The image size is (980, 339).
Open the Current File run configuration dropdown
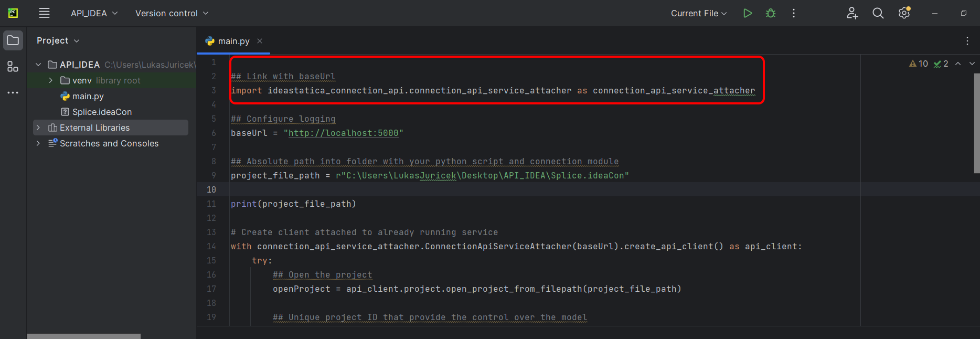click(698, 13)
